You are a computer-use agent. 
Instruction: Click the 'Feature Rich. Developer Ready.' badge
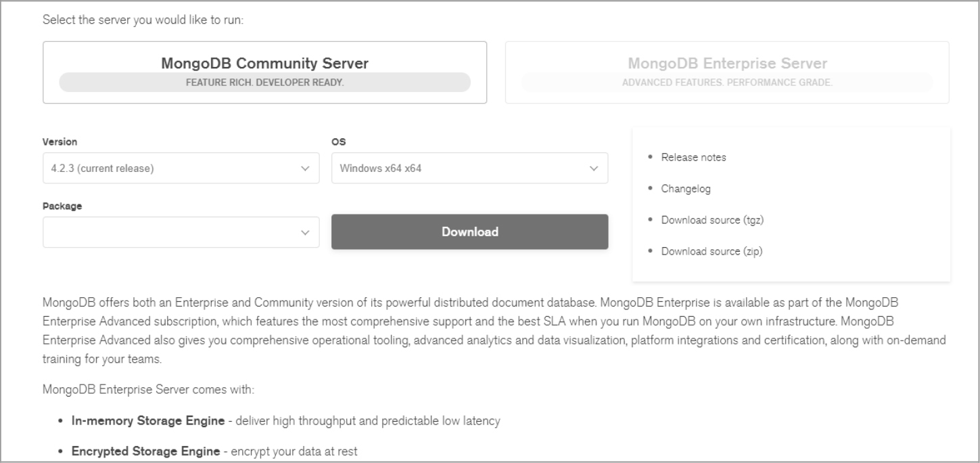click(x=264, y=83)
